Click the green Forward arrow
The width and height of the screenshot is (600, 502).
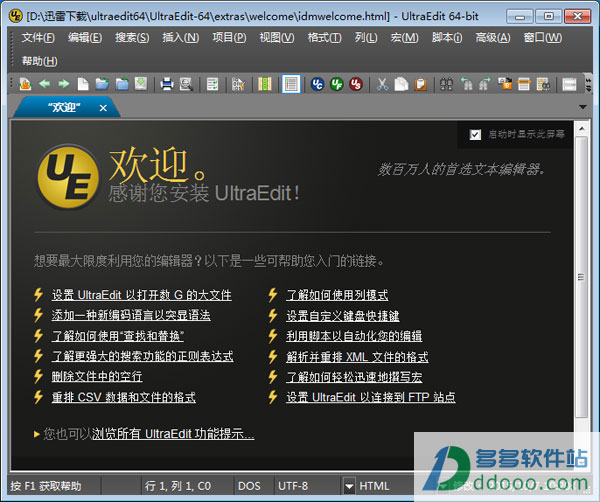point(64,83)
